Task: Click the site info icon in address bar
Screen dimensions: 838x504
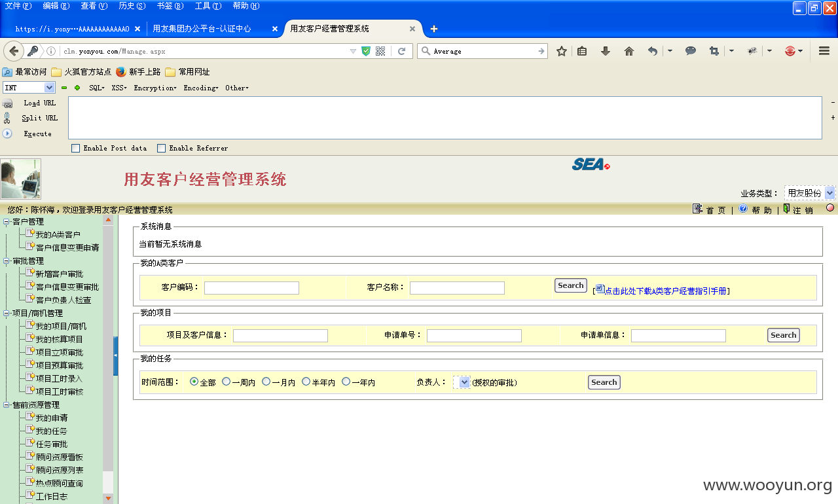Action: tap(51, 51)
